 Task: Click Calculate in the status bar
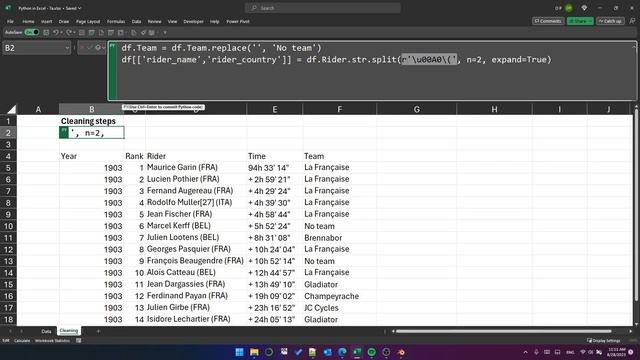point(22,340)
